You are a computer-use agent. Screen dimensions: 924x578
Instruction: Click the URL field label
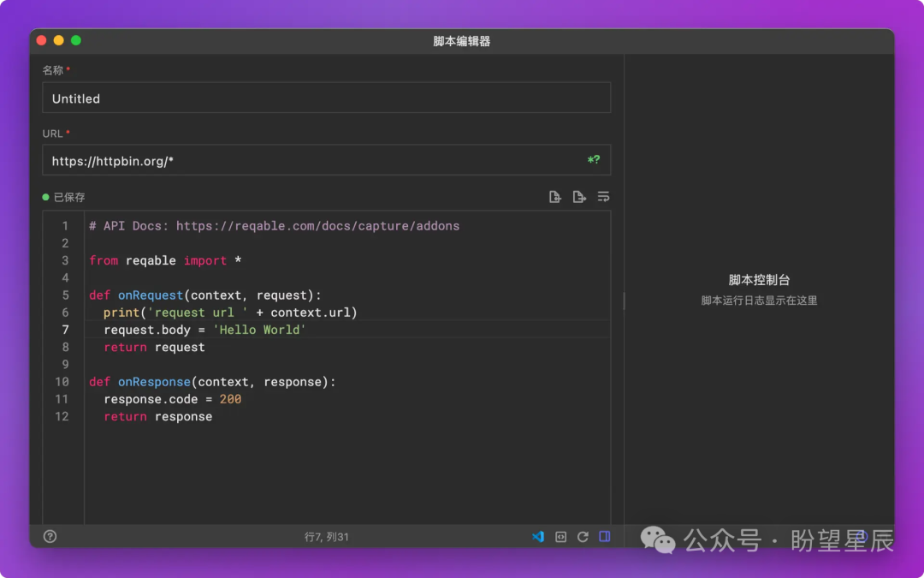click(52, 134)
